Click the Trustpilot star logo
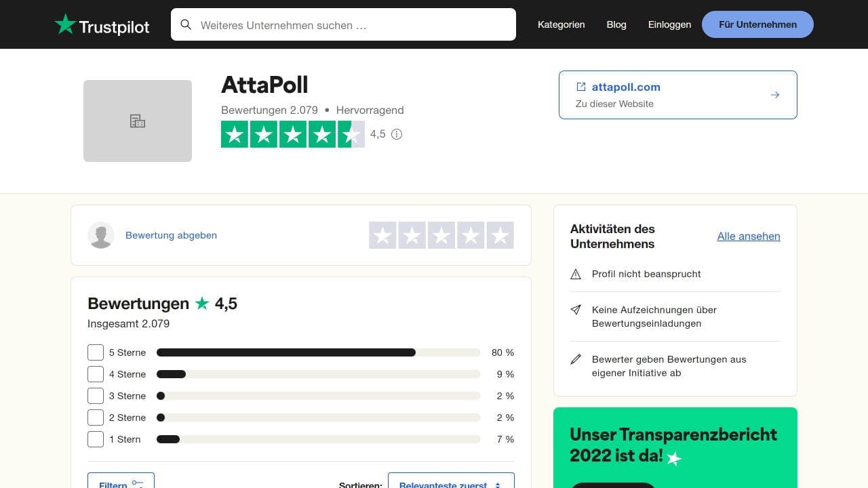Viewport: 868px width, 488px height. coord(66,24)
